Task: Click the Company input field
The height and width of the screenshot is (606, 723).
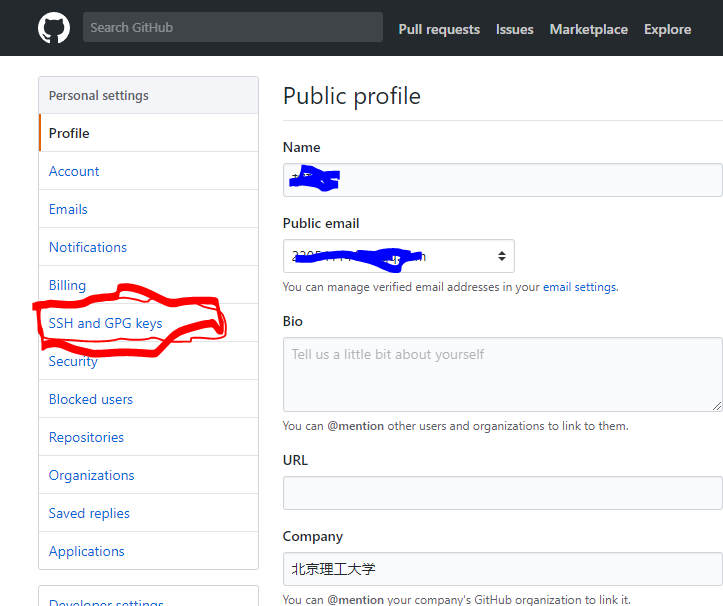Action: tap(502, 569)
